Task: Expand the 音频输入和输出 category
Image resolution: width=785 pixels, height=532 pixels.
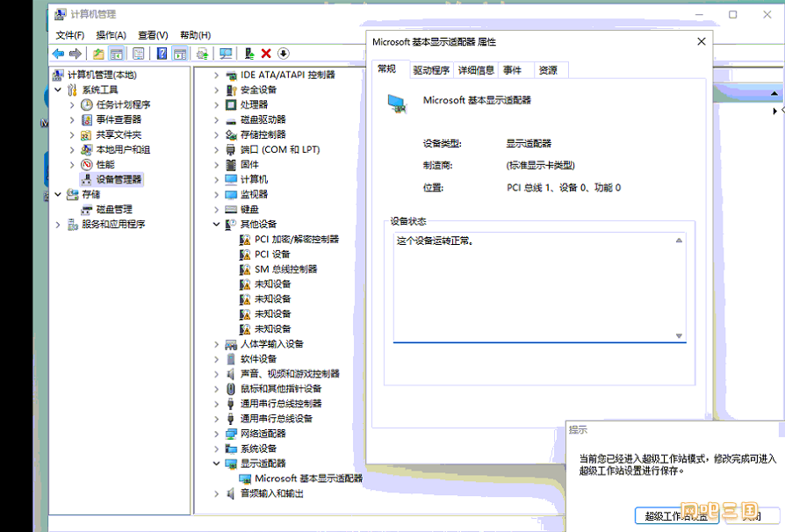Action: (x=216, y=493)
